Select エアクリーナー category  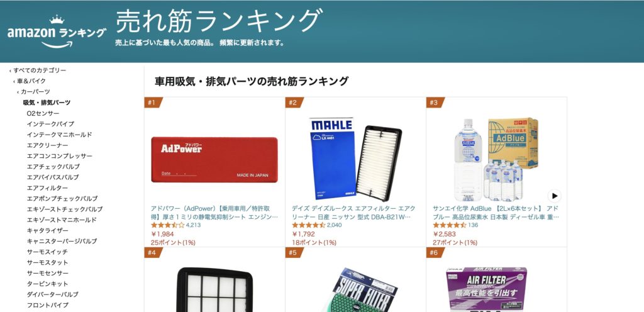point(48,145)
